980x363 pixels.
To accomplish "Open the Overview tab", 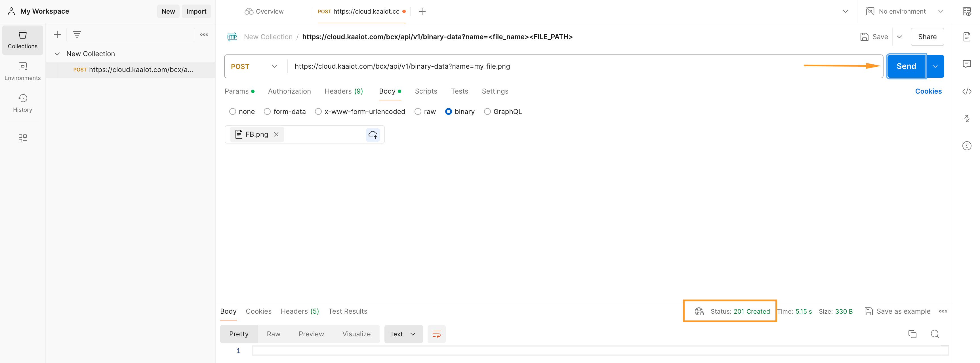I will pos(264,11).
